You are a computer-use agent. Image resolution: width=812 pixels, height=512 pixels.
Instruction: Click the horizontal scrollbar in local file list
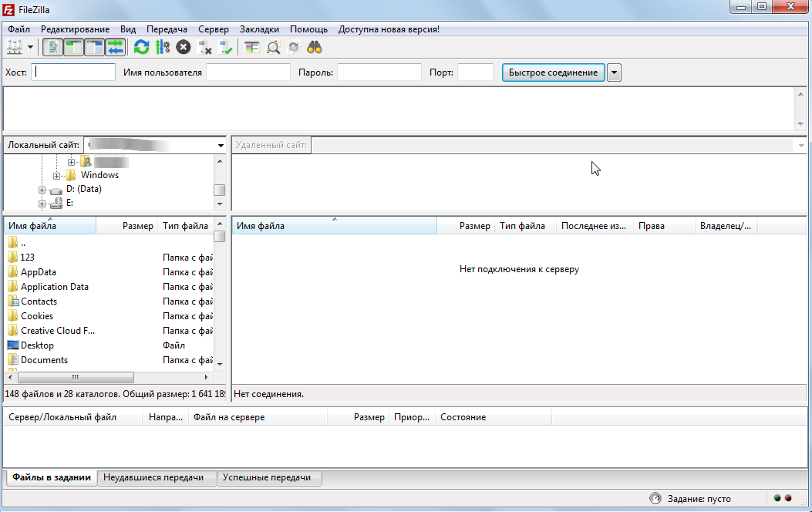(x=76, y=378)
